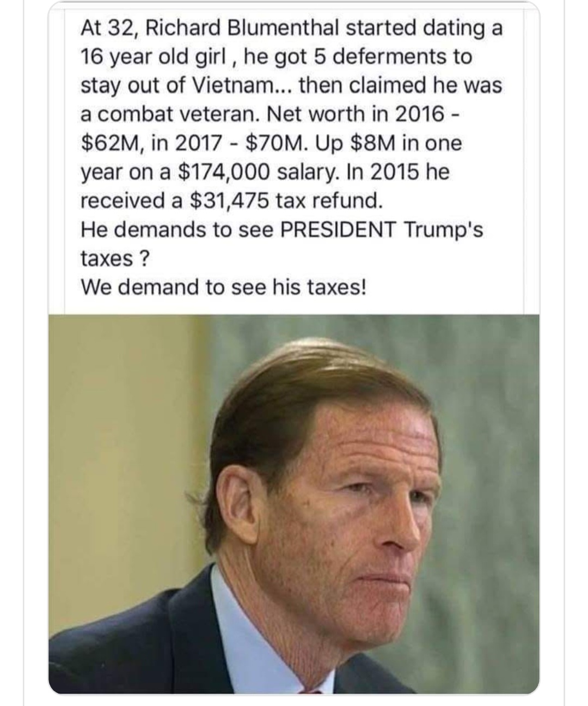This screenshot has height=706, width=588.
Task: Click the beige wall area in photo background
Action: 109,436
